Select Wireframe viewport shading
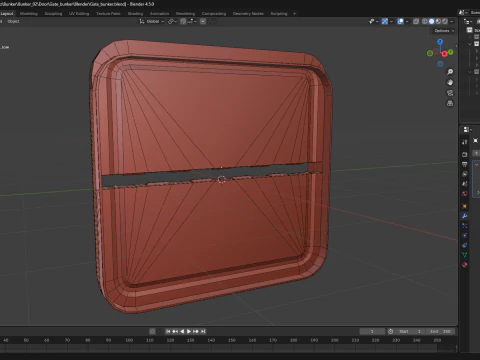Image resolution: width=480 pixels, height=360 pixels. point(425,21)
